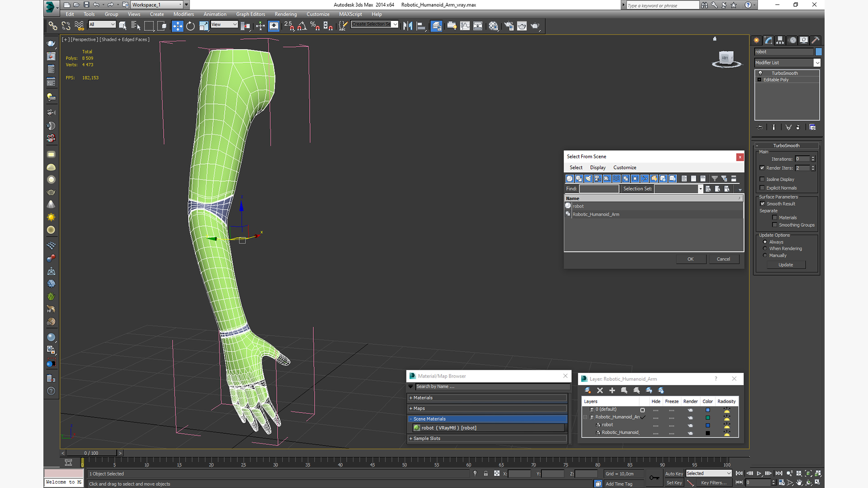
Task: Select Manually update option
Action: (x=765, y=255)
